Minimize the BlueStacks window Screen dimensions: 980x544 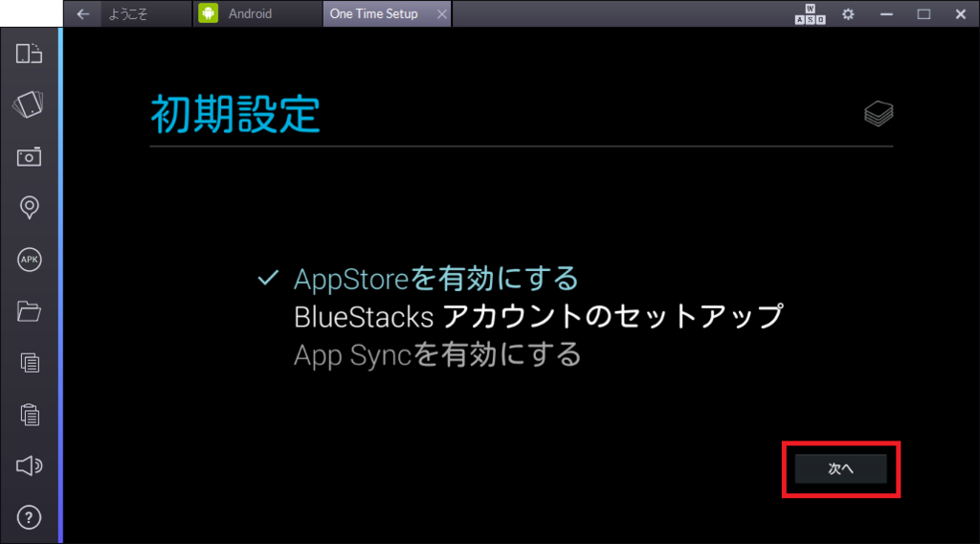[x=886, y=13]
